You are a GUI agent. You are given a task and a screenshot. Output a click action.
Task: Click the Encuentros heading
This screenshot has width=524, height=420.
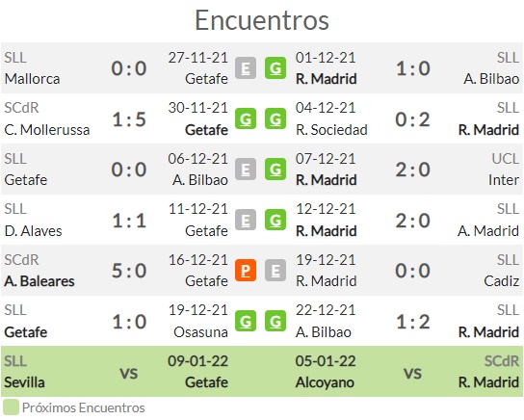coord(262,20)
